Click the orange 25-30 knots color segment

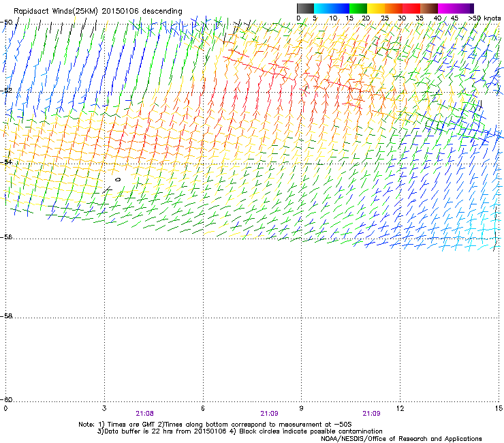[394, 8]
